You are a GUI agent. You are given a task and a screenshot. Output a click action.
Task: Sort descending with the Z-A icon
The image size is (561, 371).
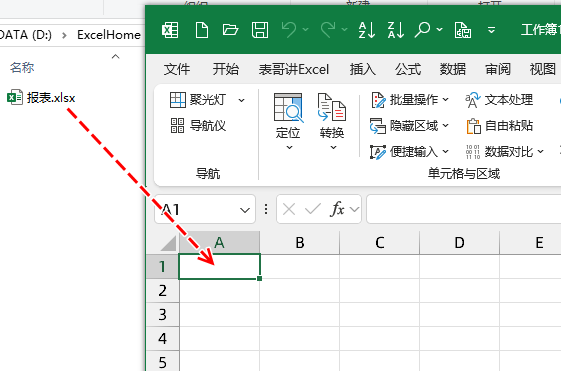pos(396,30)
